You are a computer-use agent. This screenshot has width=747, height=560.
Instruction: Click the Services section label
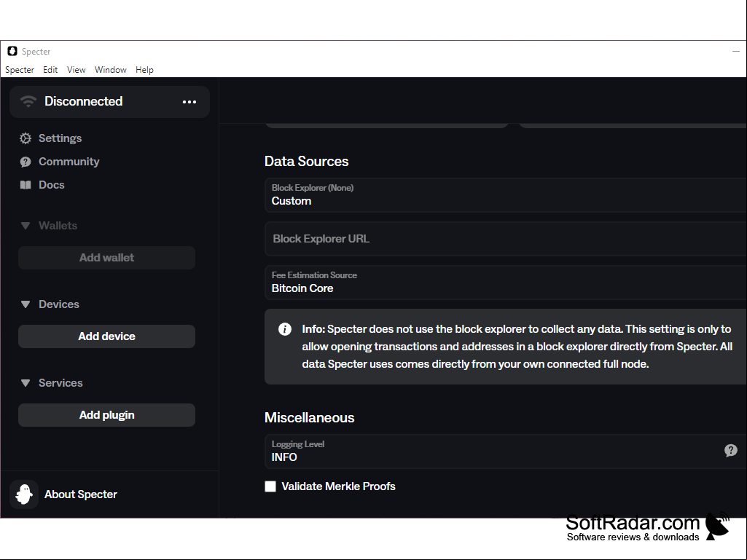(60, 382)
